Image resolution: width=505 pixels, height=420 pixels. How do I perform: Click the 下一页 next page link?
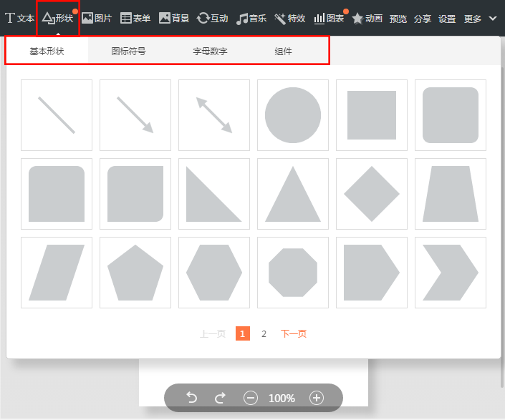294,334
